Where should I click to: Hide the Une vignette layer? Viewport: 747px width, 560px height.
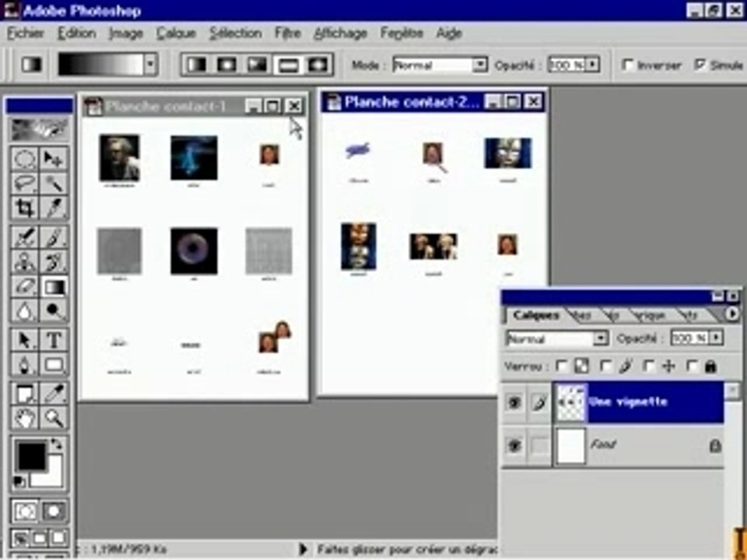[x=514, y=403]
